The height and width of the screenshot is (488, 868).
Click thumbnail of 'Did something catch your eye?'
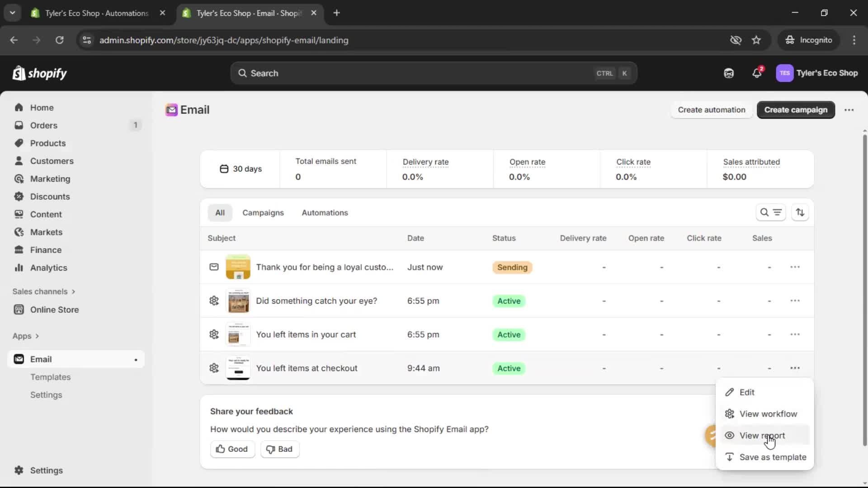pyautogui.click(x=238, y=301)
